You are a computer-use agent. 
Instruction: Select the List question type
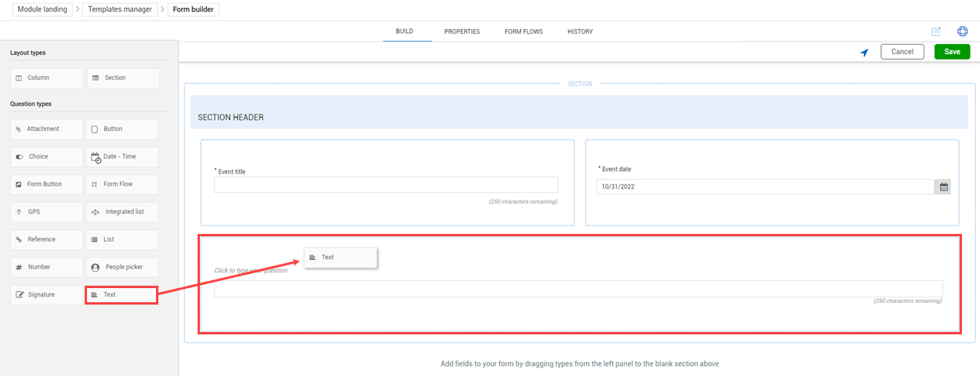122,239
